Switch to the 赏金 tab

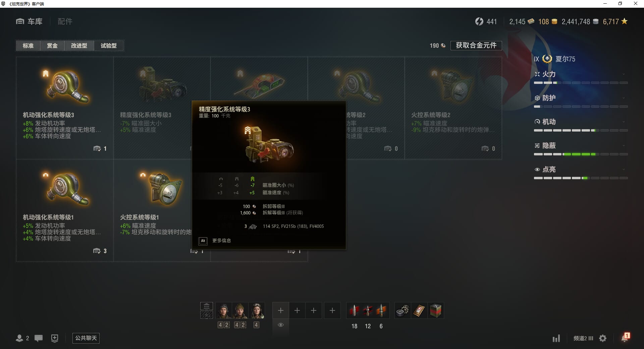[52, 46]
